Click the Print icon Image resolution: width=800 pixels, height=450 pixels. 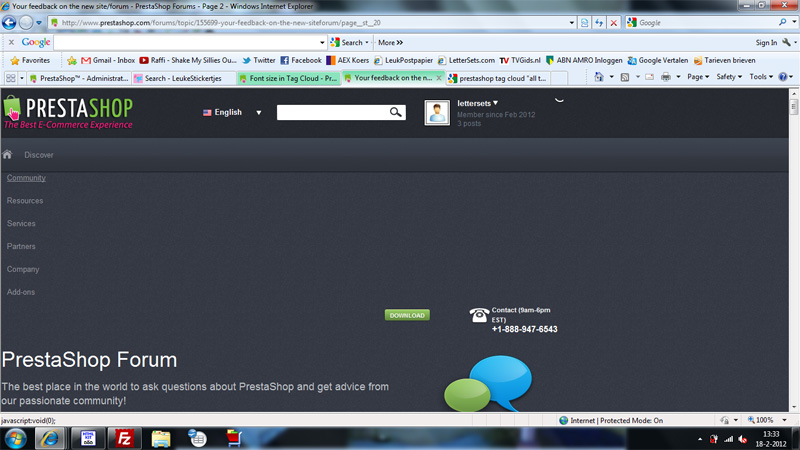point(666,77)
